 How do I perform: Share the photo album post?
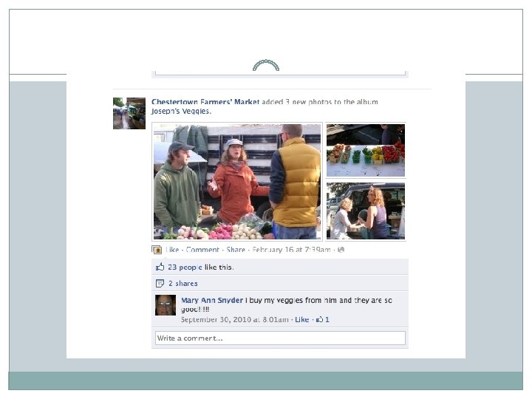tap(236, 250)
